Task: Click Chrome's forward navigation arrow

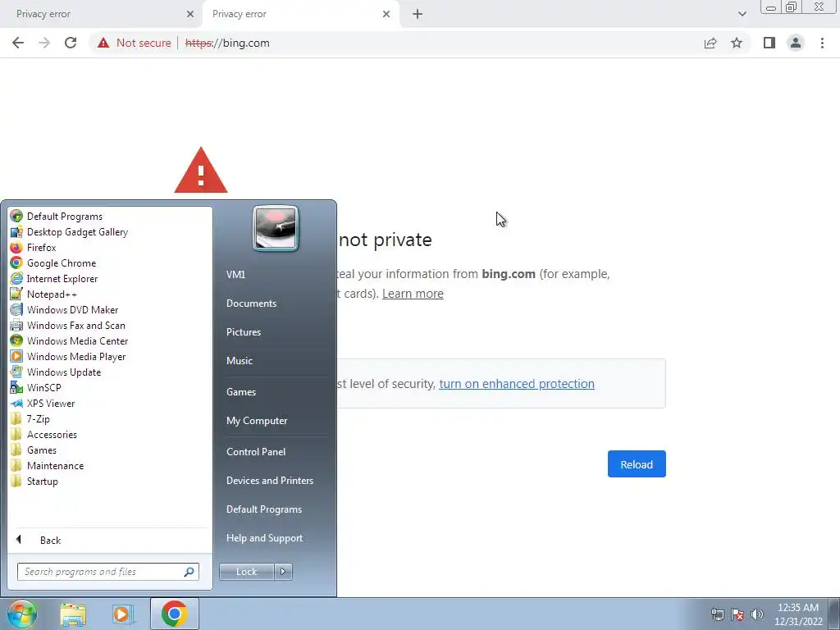Action: click(44, 43)
